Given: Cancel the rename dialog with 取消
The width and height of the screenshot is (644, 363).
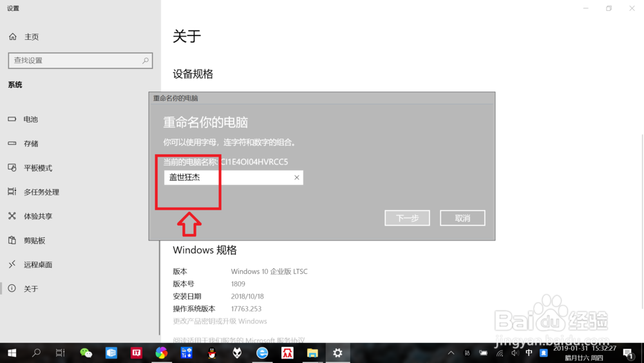Looking at the screenshot, I should pyautogui.click(x=462, y=218).
